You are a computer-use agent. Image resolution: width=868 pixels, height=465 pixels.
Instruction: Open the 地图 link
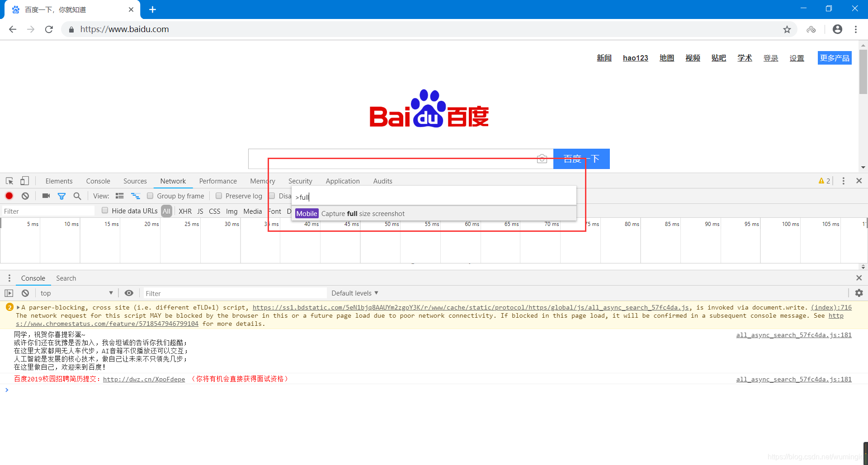tap(666, 58)
